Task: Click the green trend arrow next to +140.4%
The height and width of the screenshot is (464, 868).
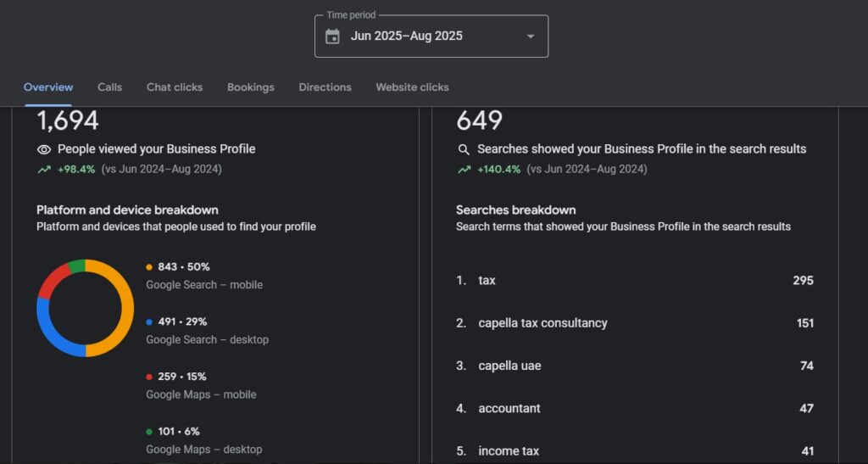Action: point(464,170)
